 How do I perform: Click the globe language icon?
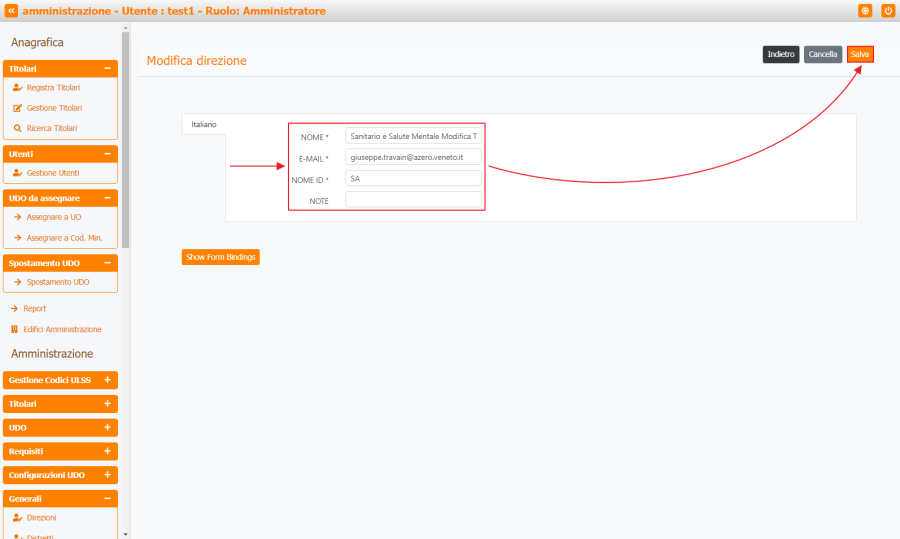tap(865, 11)
